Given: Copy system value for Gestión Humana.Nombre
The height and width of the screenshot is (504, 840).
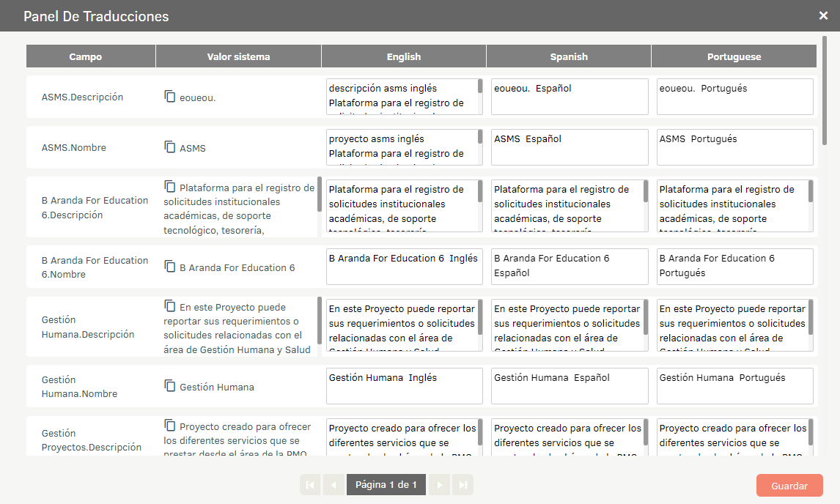Looking at the screenshot, I should (170, 385).
